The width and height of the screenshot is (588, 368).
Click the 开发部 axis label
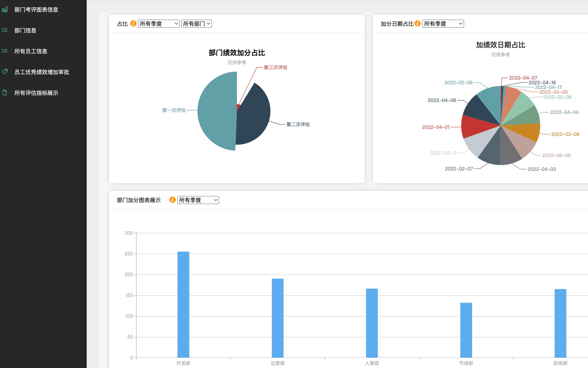click(183, 363)
